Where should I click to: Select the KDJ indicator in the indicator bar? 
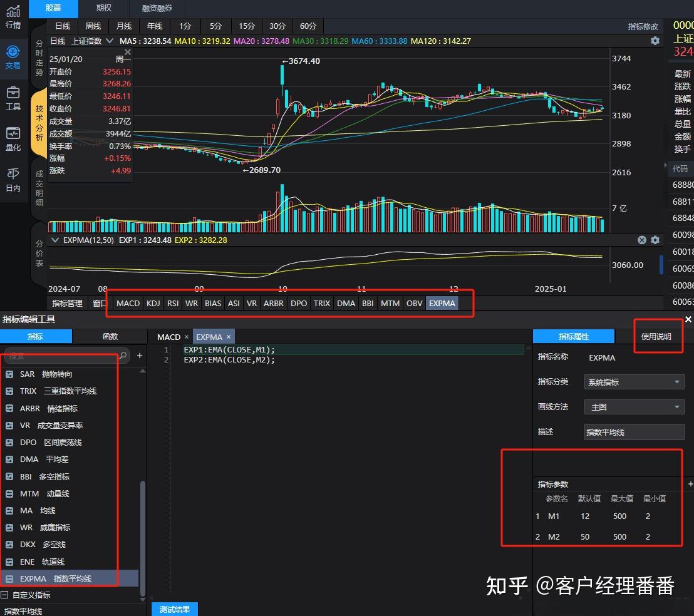(x=153, y=303)
